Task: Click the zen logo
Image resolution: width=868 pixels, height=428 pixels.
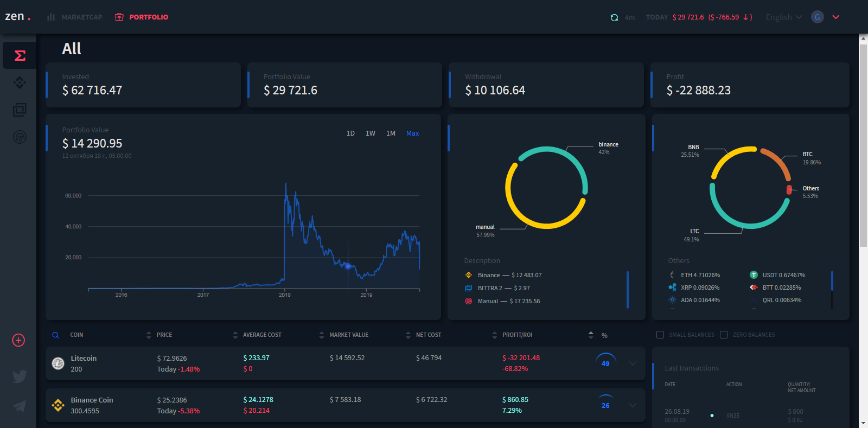Action: click(x=17, y=16)
